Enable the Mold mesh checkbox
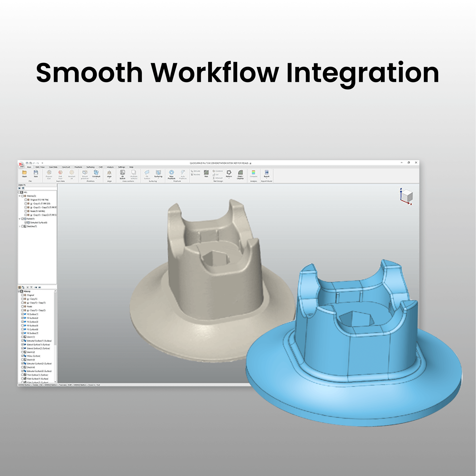476x476 pixels. (x=26, y=211)
